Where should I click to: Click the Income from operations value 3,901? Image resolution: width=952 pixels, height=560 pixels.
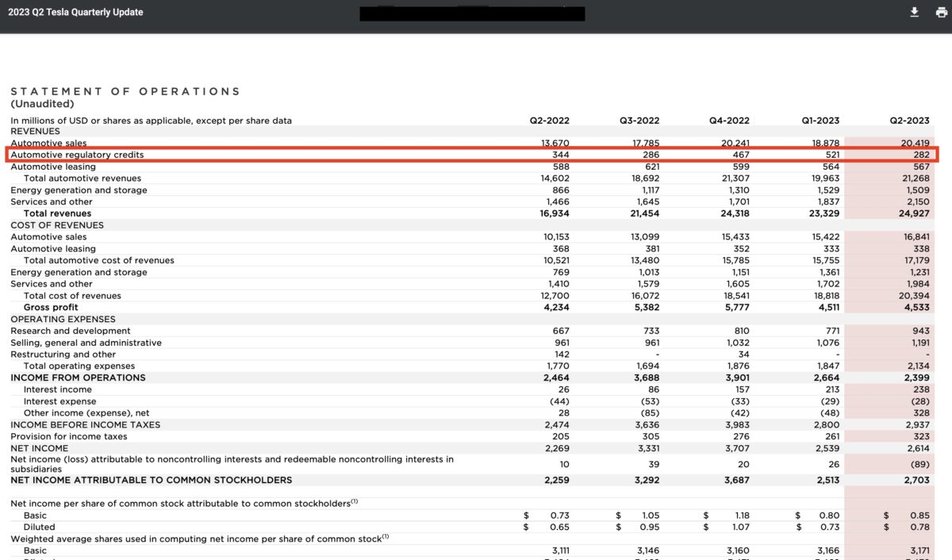coord(736,378)
